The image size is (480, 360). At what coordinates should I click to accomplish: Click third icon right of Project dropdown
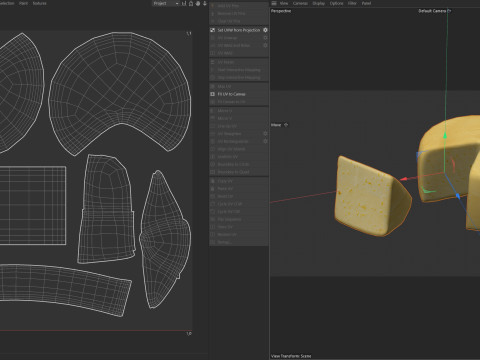click(x=198, y=3)
